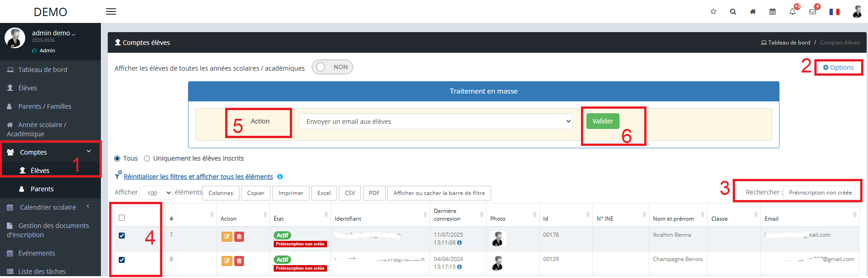Image resolution: width=868 pixels, height=278 pixels.
Task: Click the green Valider button
Action: point(603,121)
